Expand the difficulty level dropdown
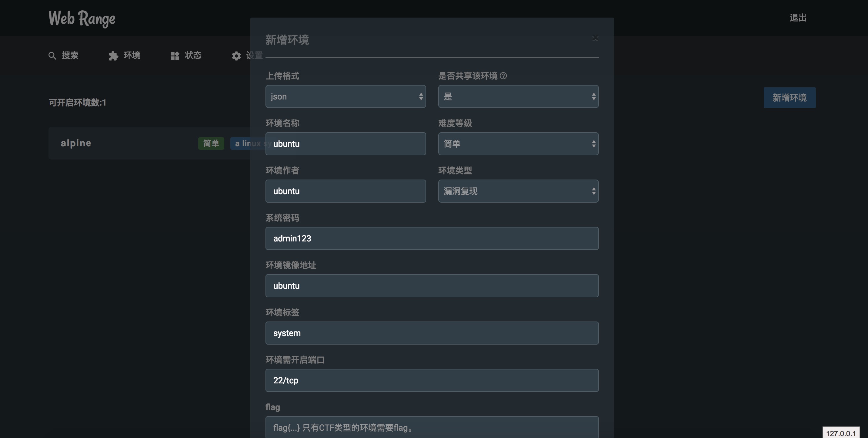Screen dimensions: 868x438 tap(518, 144)
